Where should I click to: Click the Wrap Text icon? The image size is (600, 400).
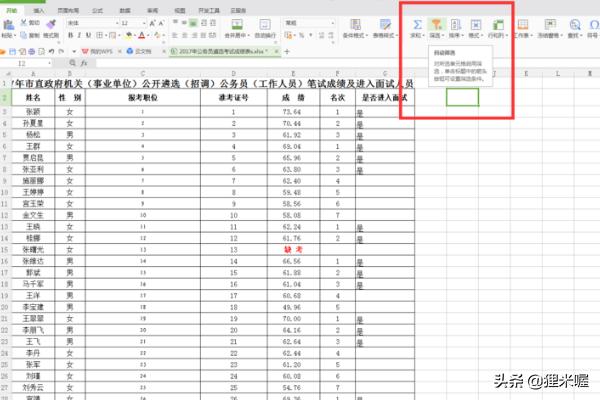pos(265,25)
